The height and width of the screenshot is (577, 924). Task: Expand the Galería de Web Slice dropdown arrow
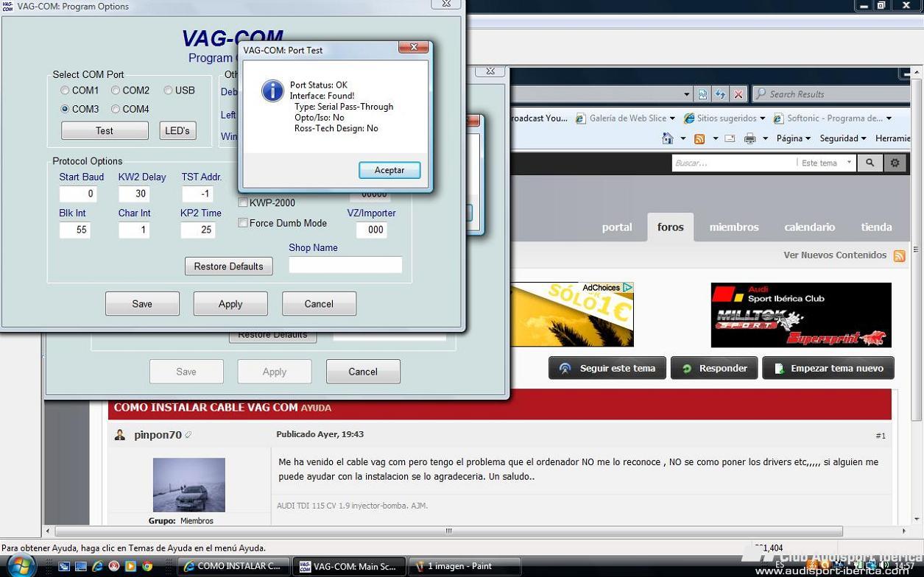click(672, 118)
